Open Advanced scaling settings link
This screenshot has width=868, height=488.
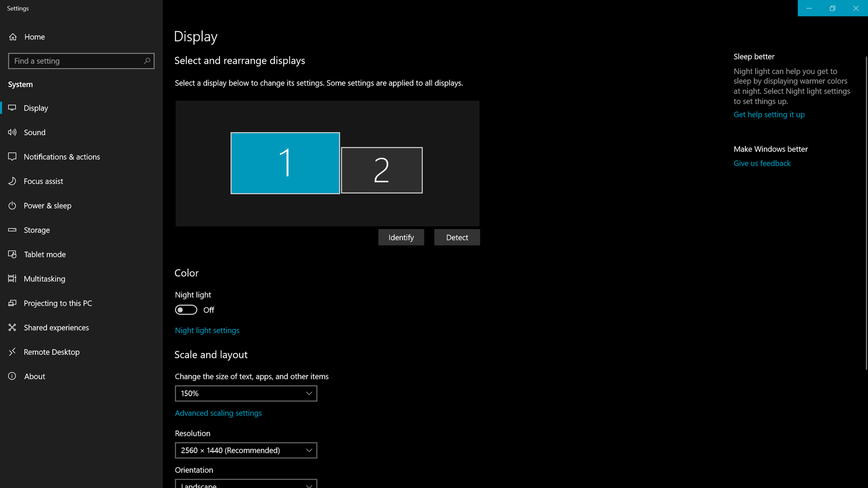click(x=218, y=413)
